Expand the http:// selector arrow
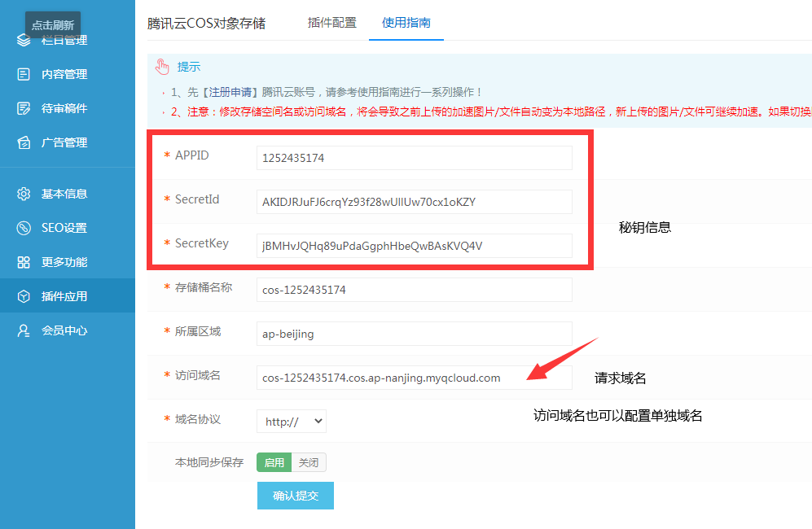 pyautogui.click(x=318, y=421)
